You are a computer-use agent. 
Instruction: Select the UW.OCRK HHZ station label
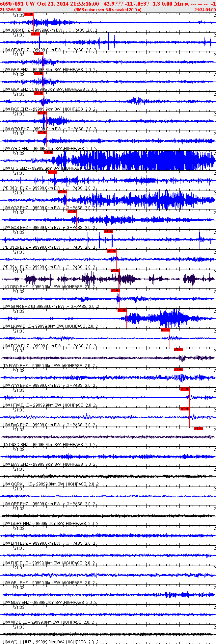pos(17,484)
